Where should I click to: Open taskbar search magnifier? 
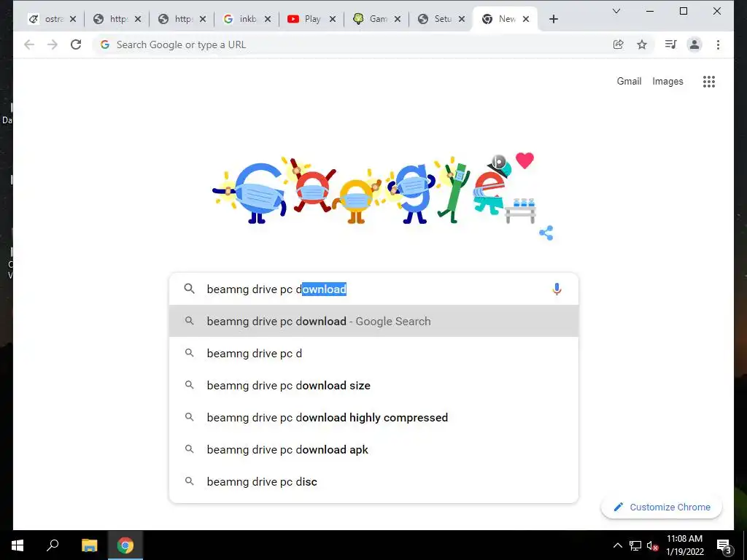pyautogui.click(x=53, y=545)
